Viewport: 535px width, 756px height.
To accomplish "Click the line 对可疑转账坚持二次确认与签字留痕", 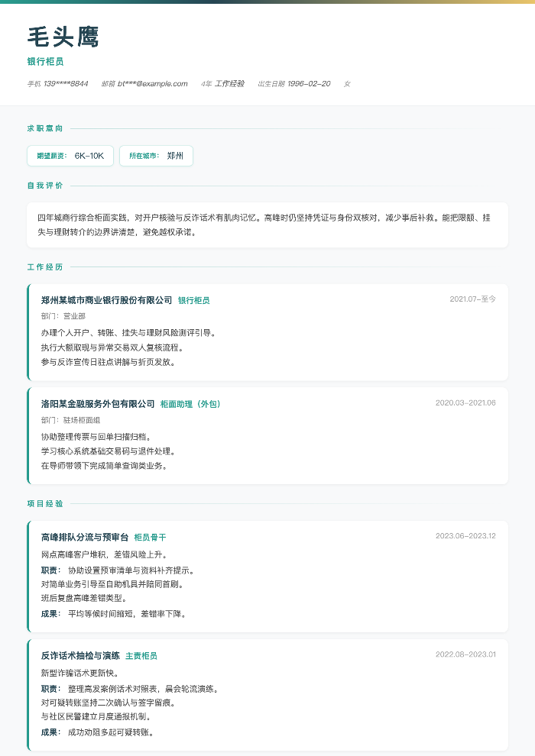I will click(x=109, y=703).
